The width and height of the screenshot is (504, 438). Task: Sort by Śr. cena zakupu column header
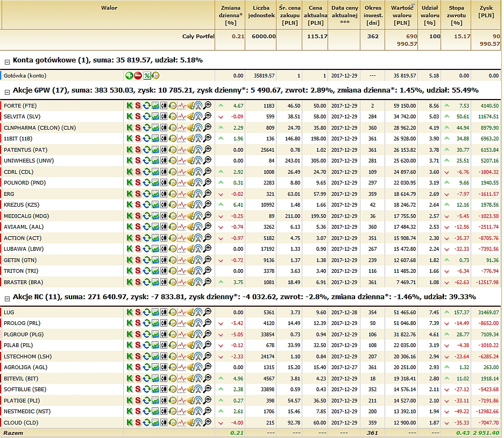click(x=289, y=15)
